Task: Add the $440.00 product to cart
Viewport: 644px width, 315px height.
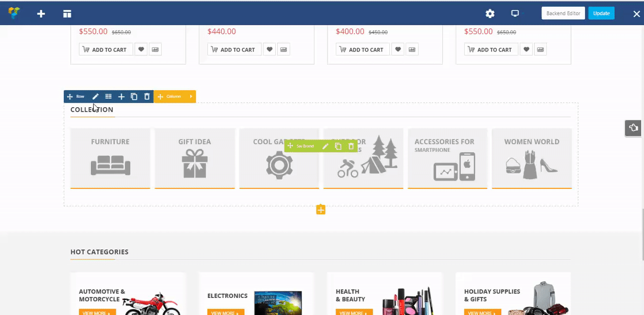Action: pos(233,49)
